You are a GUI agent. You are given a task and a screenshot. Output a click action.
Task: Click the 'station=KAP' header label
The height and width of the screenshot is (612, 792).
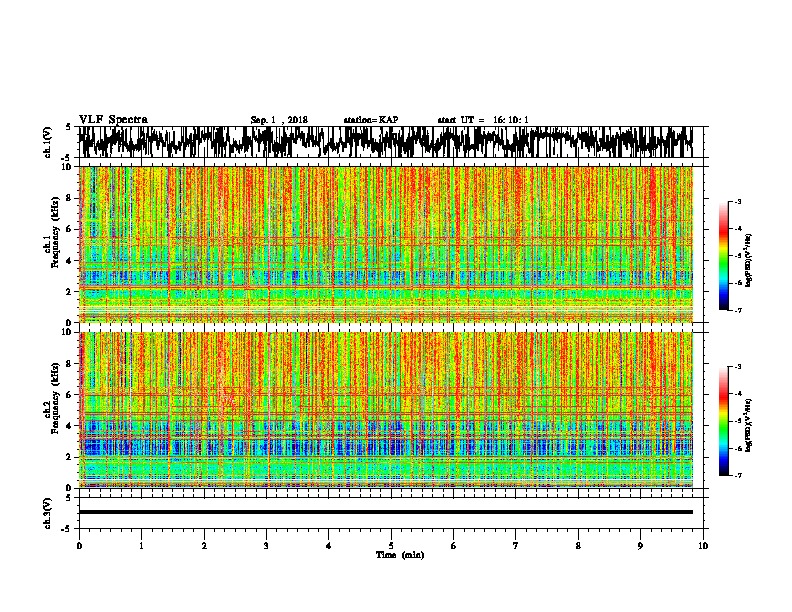(x=371, y=120)
